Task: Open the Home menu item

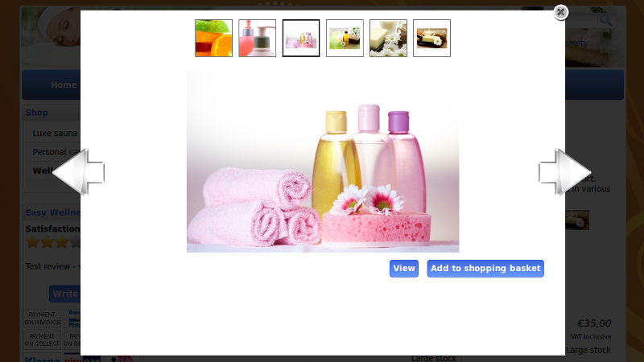Action: tap(64, 84)
